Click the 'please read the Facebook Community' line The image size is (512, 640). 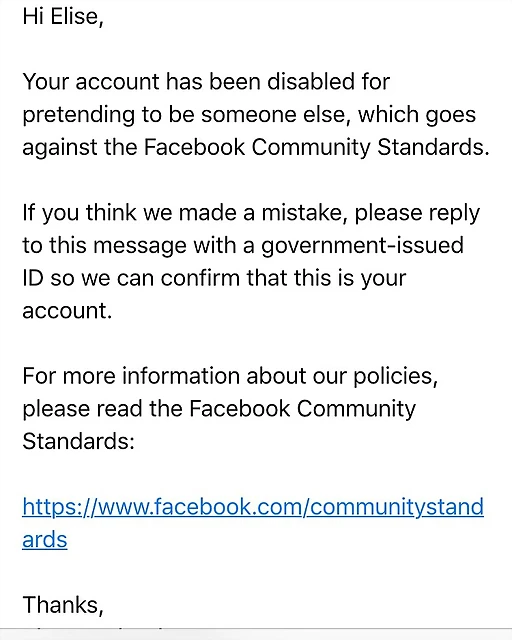click(219, 409)
